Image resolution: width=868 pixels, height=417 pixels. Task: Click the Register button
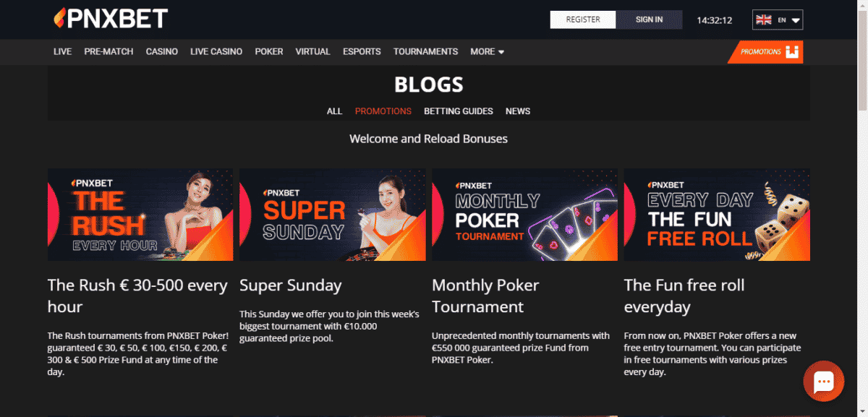click(583, 20)
